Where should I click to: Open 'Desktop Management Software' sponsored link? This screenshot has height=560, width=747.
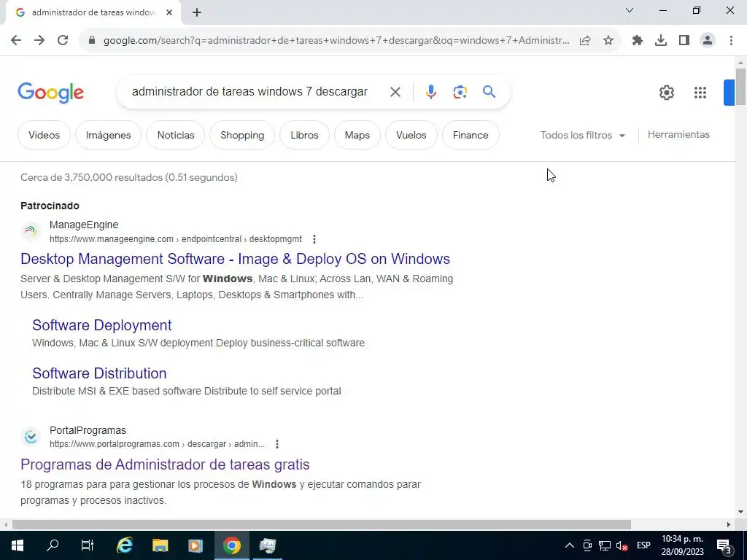pyautogui.click(x=236, y=259)
